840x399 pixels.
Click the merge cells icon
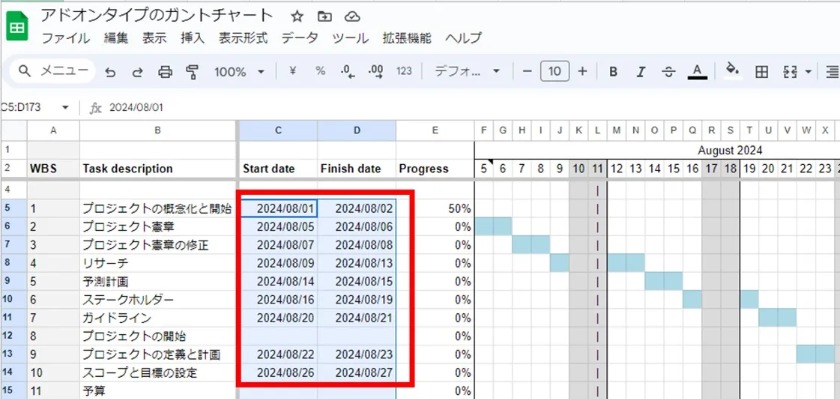[790, 72]
